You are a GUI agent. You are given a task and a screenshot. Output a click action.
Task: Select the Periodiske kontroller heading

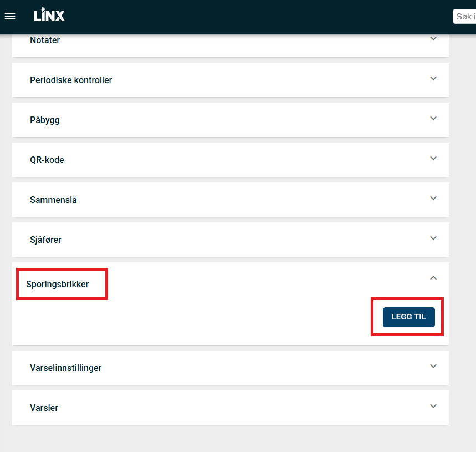point(71,80)
